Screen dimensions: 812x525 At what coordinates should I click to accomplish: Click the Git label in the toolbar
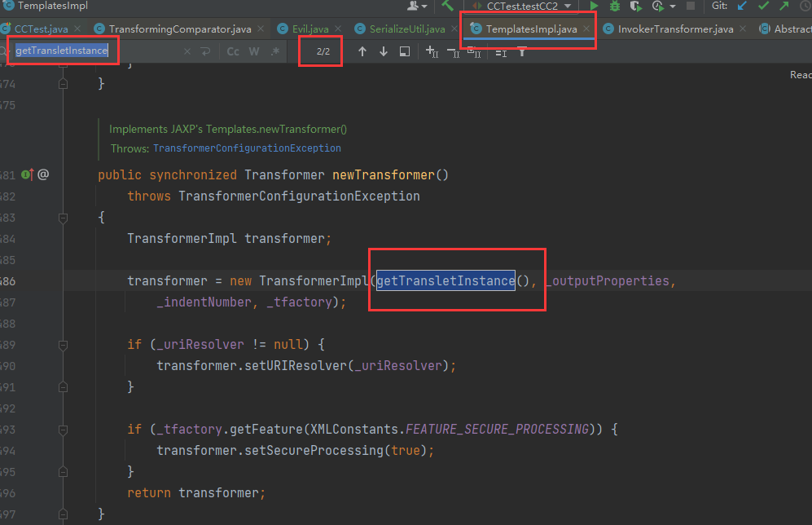719,6
